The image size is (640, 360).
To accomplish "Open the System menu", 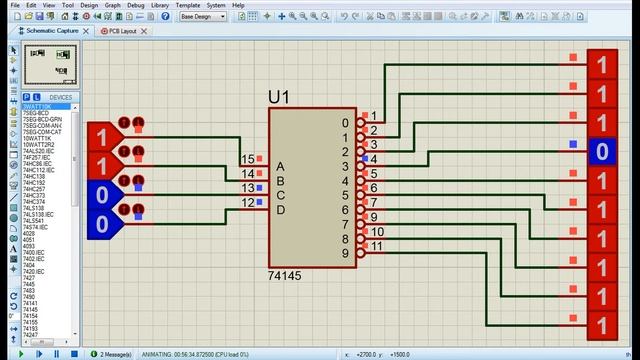I will coord(216,5).
